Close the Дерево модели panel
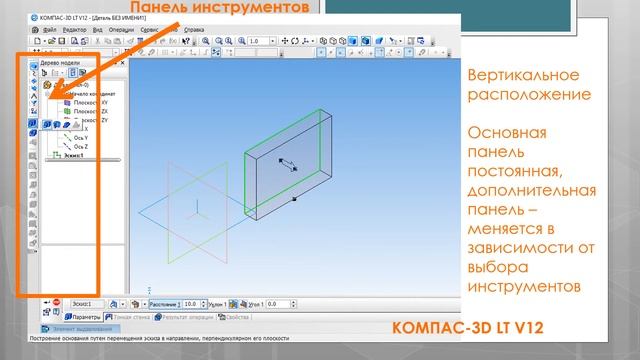 click(122, 63)
